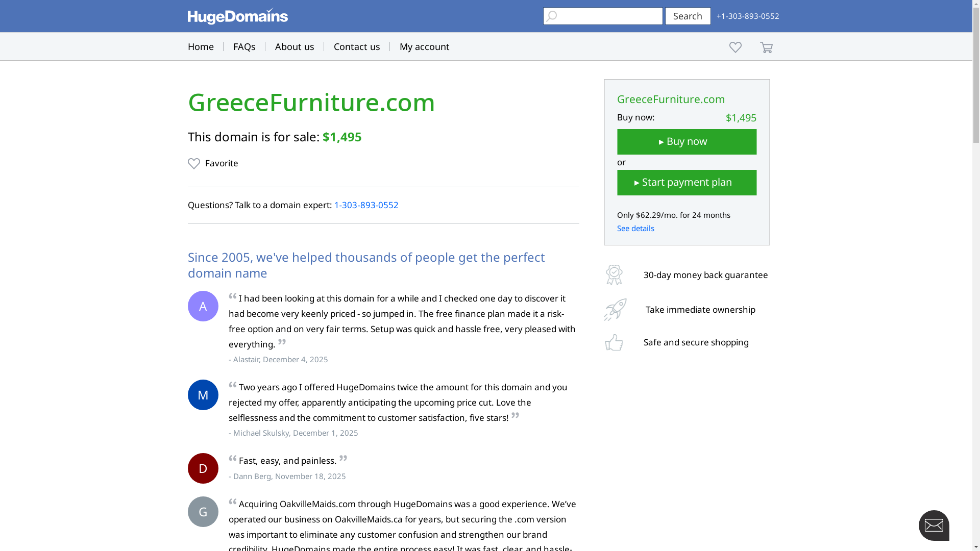Toggle Favorite for GreeceFurniture.com
980x551 pixels.
pos(213,163)
